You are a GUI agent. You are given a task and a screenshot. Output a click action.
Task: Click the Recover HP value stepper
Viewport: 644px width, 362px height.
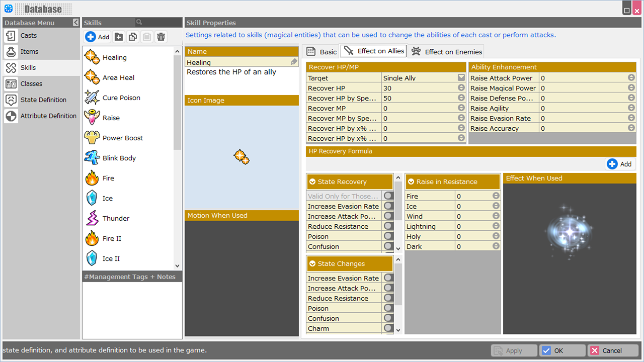(461, 88)
